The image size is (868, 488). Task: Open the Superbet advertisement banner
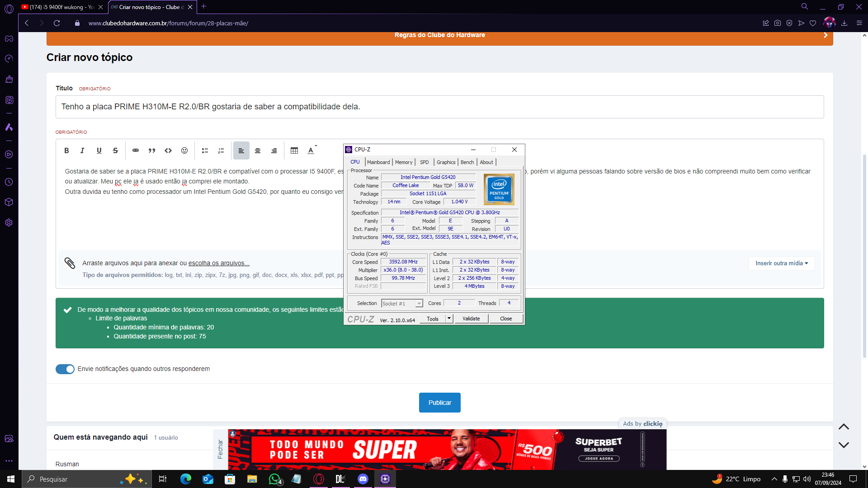coord(447,449)
